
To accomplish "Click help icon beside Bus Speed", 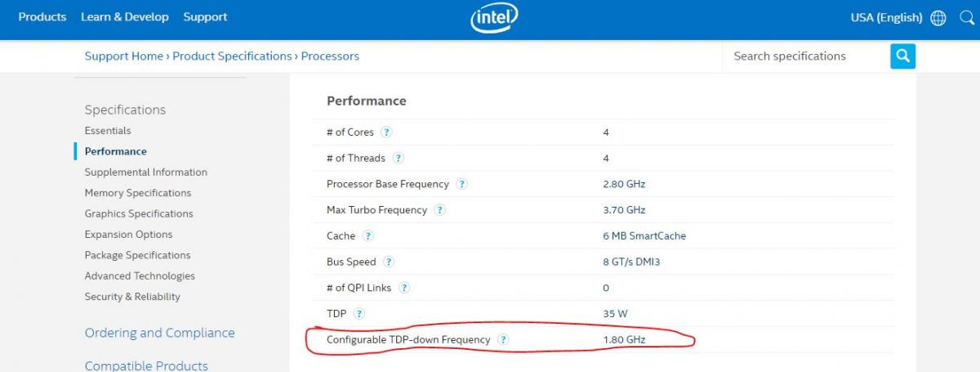I will pos(389,262).
